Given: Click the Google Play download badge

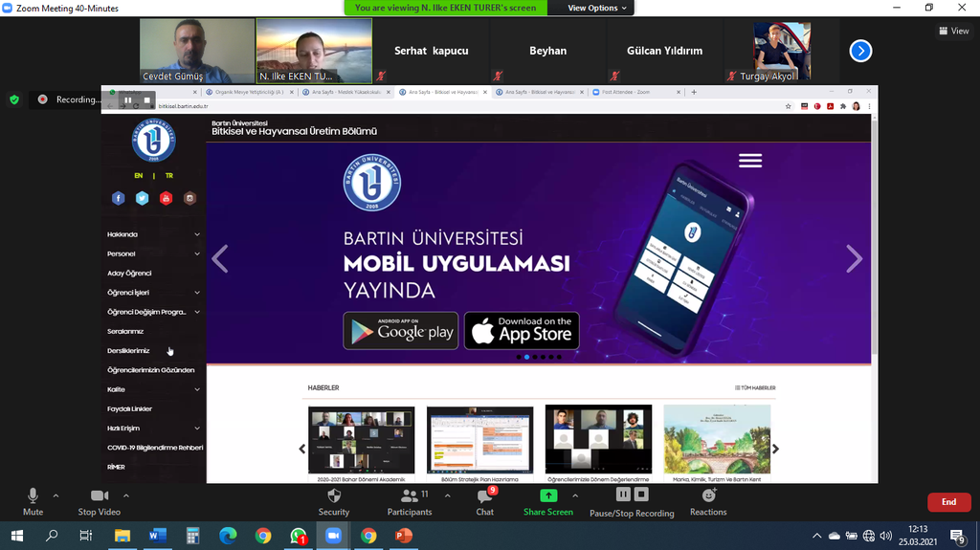Looking at the screenshot, I should (x=401, y=331).
